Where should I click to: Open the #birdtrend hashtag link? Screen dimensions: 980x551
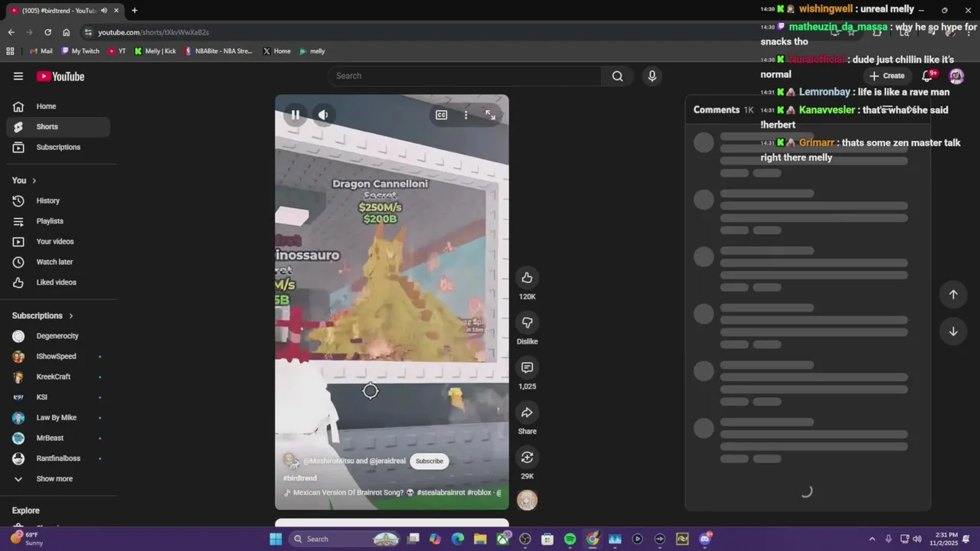[x=300, y=478]
